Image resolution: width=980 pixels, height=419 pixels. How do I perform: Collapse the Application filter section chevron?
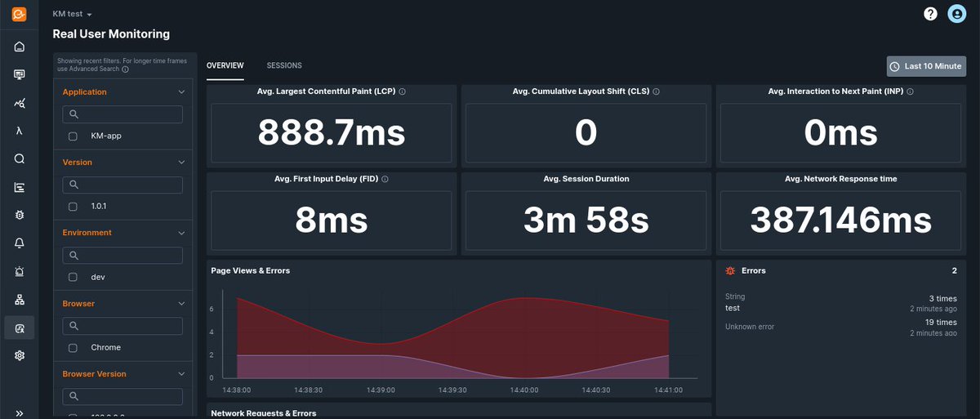(x=181, y=92)
